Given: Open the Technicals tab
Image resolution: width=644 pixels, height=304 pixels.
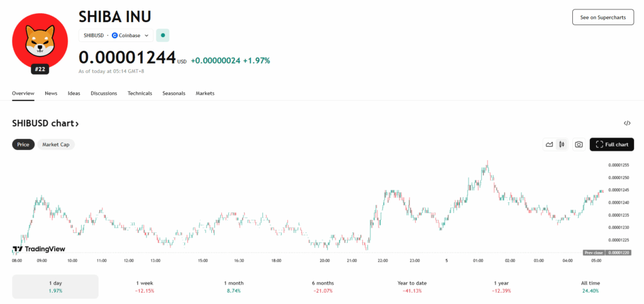Looking at the screenshot, I should click(140, 94).
